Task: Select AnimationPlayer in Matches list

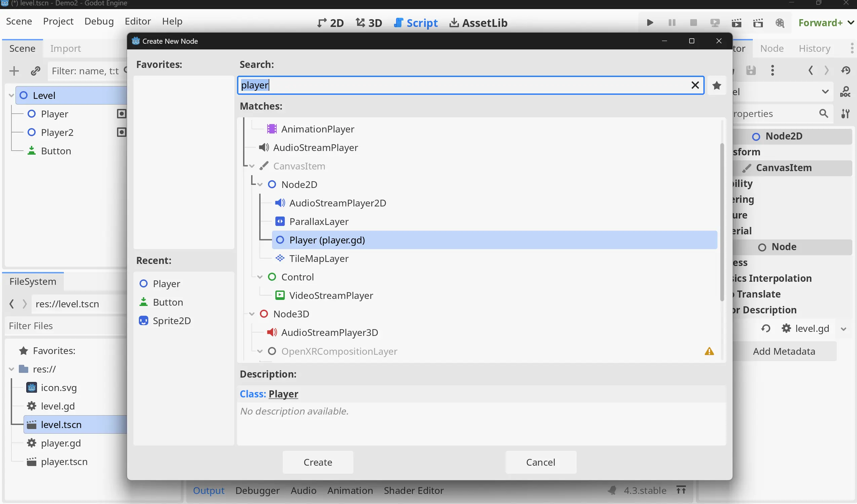Action: tap(318, 129)
